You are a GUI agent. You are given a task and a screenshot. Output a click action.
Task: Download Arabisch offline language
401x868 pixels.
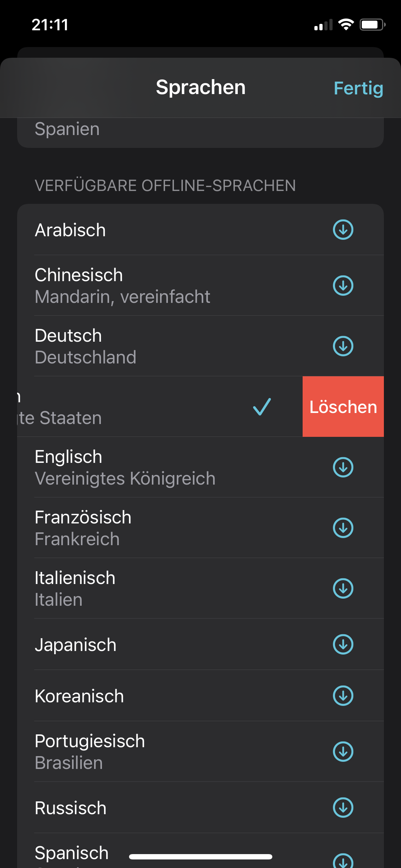pos(343,230)
